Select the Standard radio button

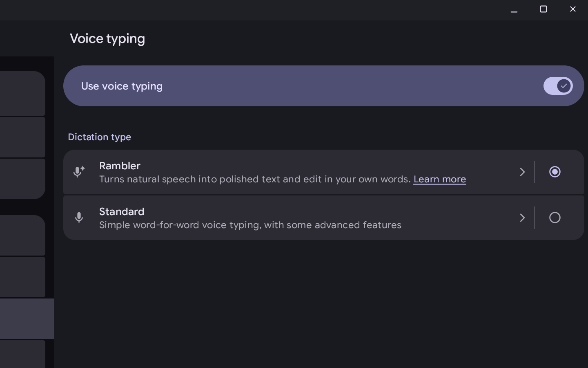[555, 218]
